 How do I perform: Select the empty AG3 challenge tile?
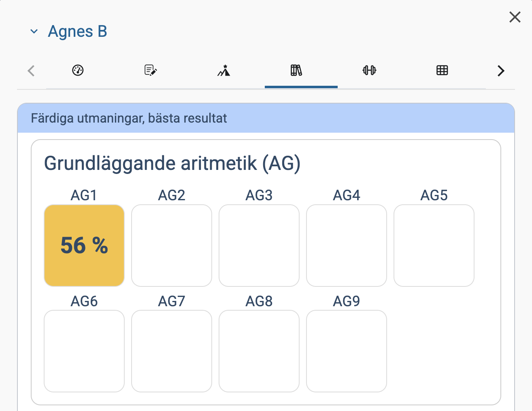tap(259, 246)
